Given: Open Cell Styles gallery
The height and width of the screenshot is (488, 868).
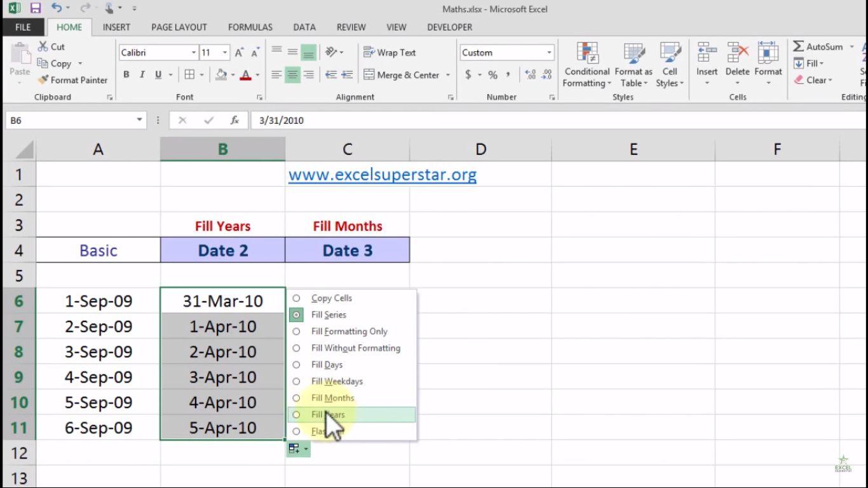Looking at the screenshot, I should click(x=670, y=65).
